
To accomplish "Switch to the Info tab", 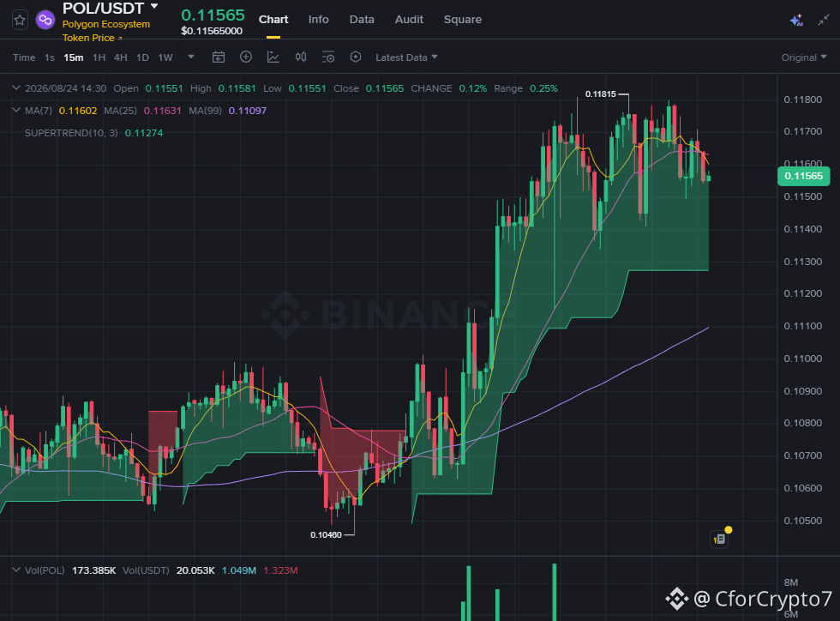I will coord(318,20).
